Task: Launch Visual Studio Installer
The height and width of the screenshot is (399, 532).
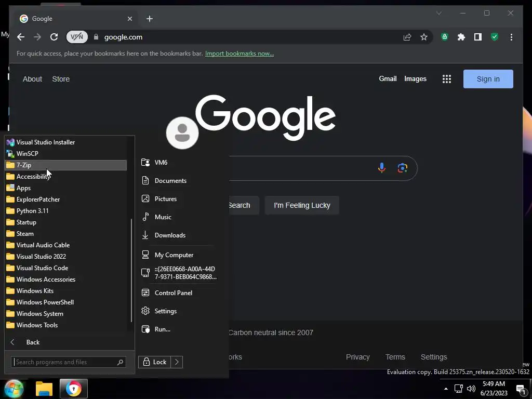Action: pyautogui.click(x=66, y=142)
